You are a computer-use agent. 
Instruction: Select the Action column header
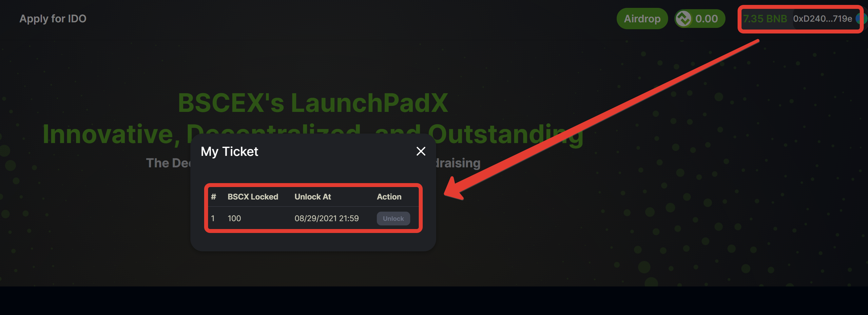389,197
